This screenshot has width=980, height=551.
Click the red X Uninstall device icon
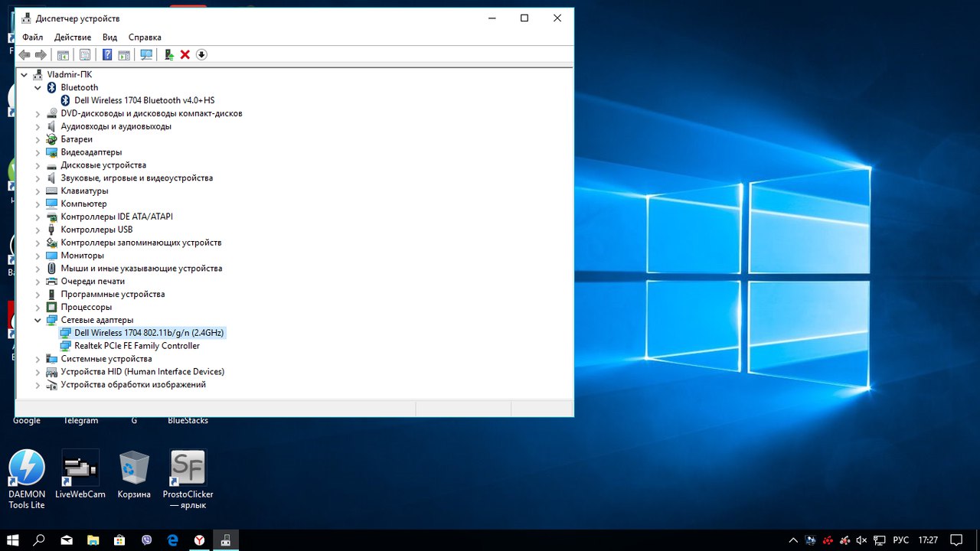point(185,54)
